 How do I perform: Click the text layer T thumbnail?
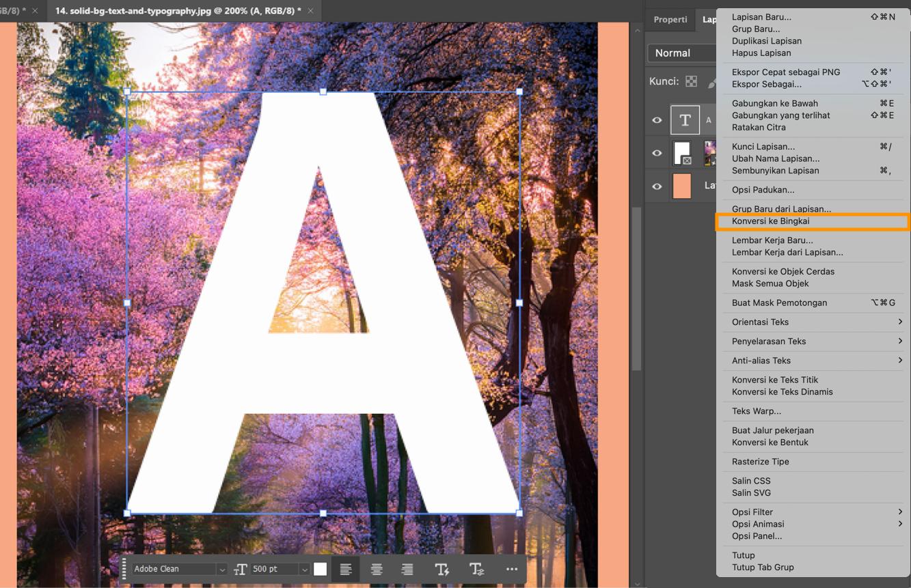(685, 120)
